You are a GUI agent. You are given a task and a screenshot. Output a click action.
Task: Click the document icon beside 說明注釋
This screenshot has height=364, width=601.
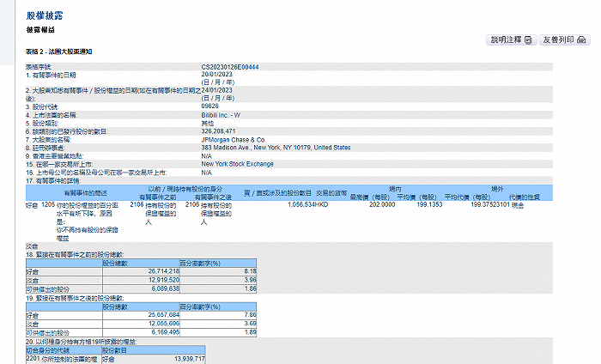[x=528, y=39]
